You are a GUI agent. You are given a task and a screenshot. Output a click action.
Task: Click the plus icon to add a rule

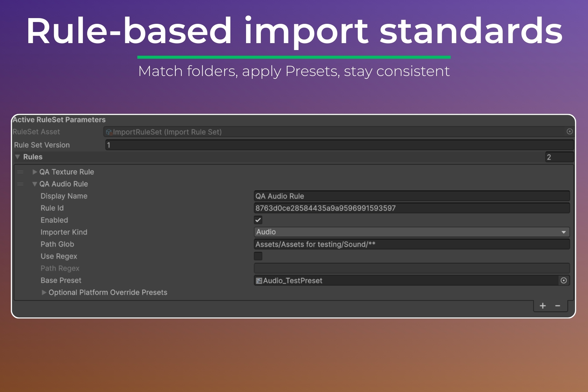(x=543, y=306)
